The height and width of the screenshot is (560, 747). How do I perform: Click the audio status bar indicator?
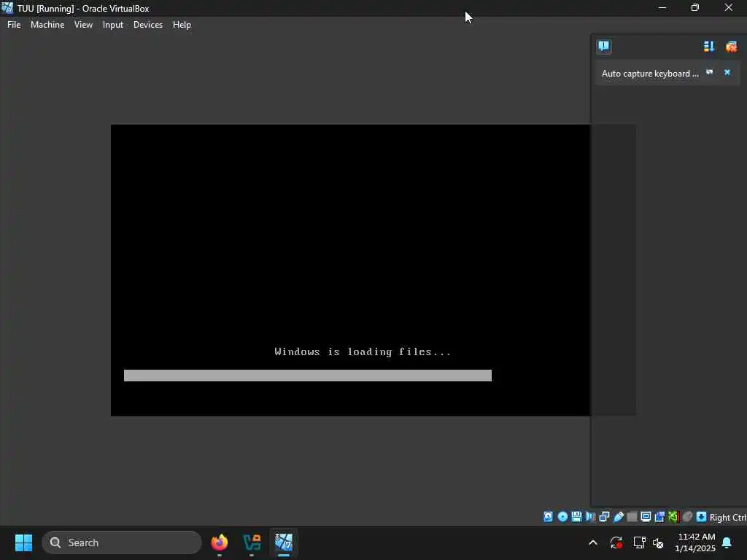(591, 517)
